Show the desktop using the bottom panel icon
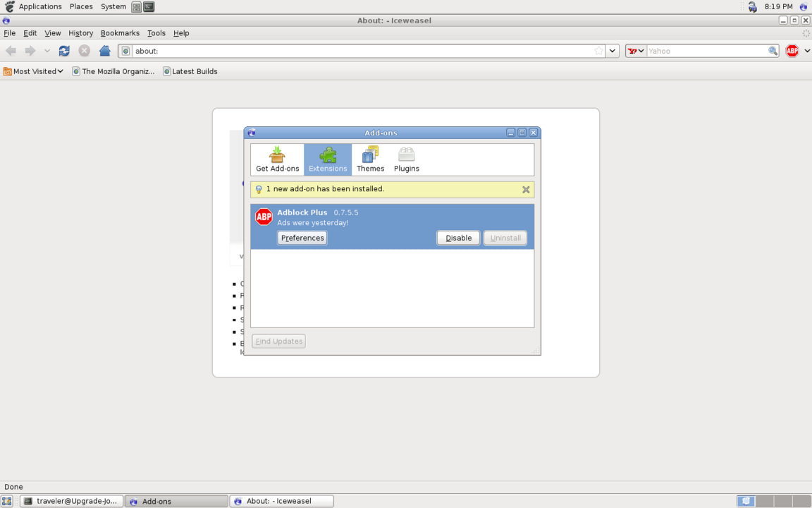The height and width of the screenshot is (508, 812). pos(7,501)
